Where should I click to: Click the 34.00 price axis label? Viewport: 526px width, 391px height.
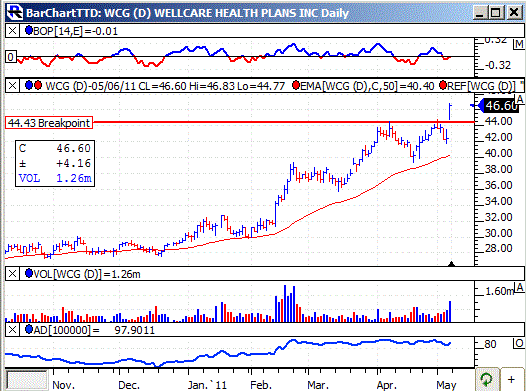click(499, 201)
